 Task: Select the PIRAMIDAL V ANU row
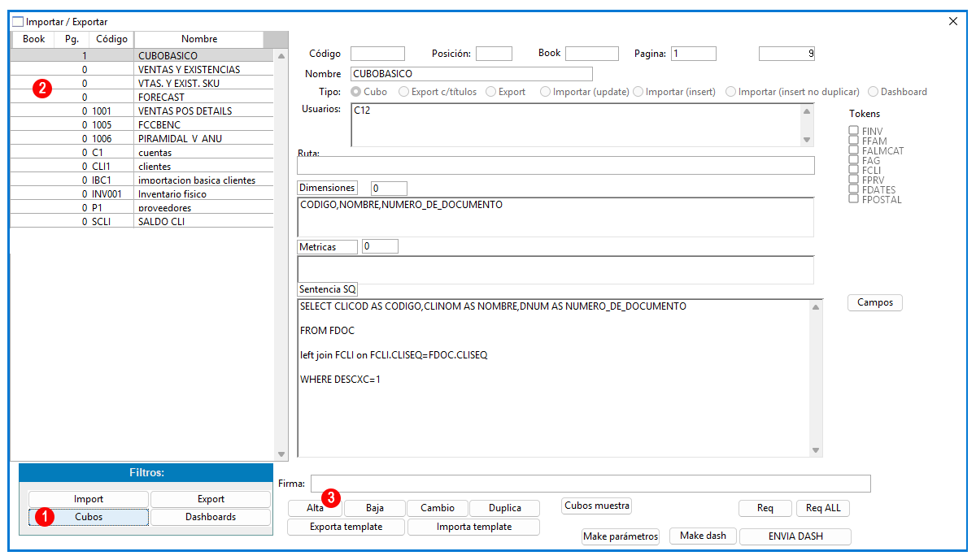pyautogui.click(x=142, y=139)
